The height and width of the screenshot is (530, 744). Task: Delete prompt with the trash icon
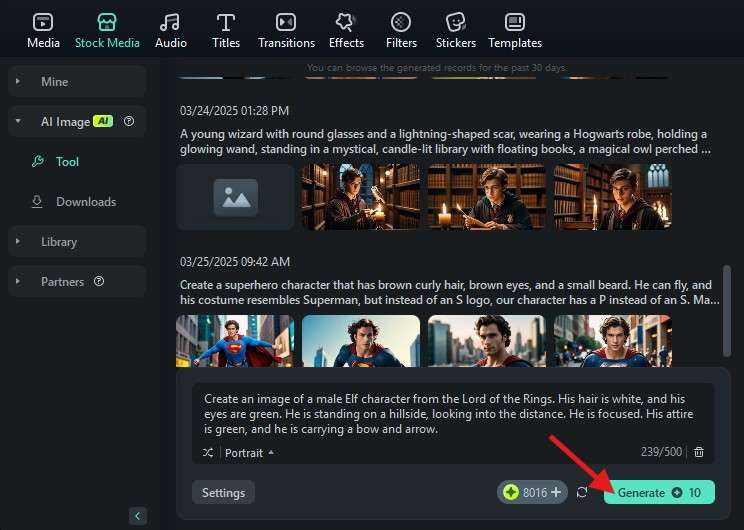click(699, 452)
